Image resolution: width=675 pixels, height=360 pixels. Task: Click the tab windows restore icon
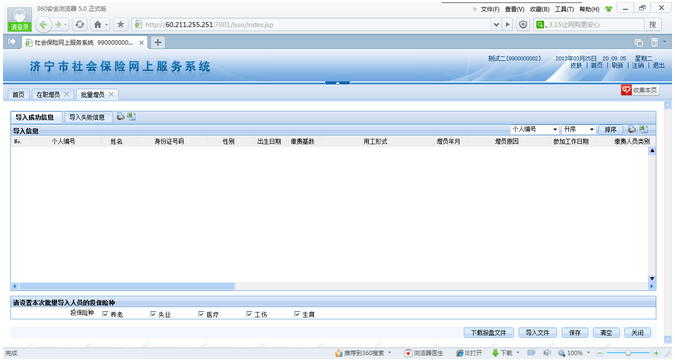coord(639,42)
